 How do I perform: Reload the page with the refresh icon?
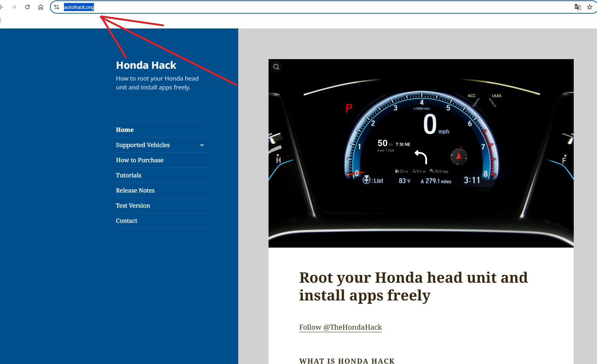(x=27, y=7)
